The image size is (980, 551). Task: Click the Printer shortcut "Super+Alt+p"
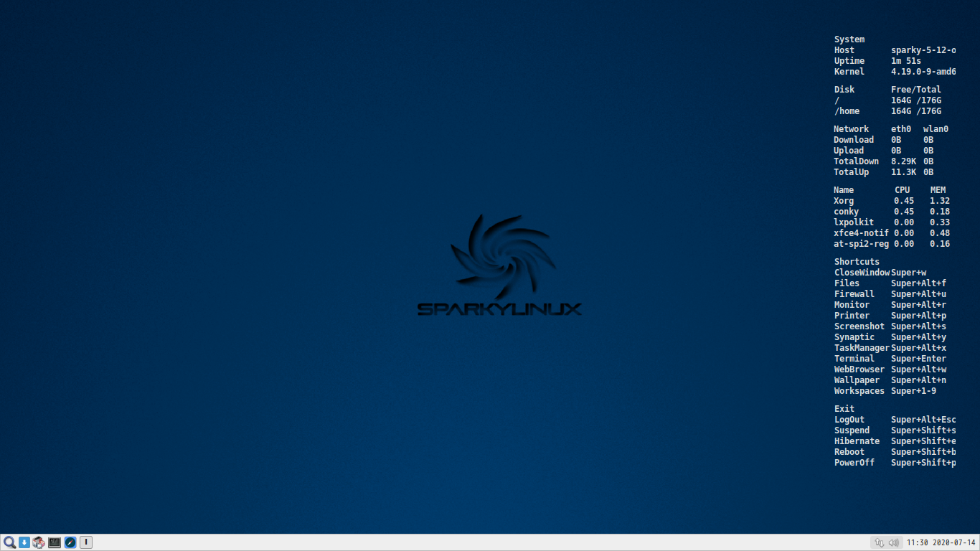(918, 316)
